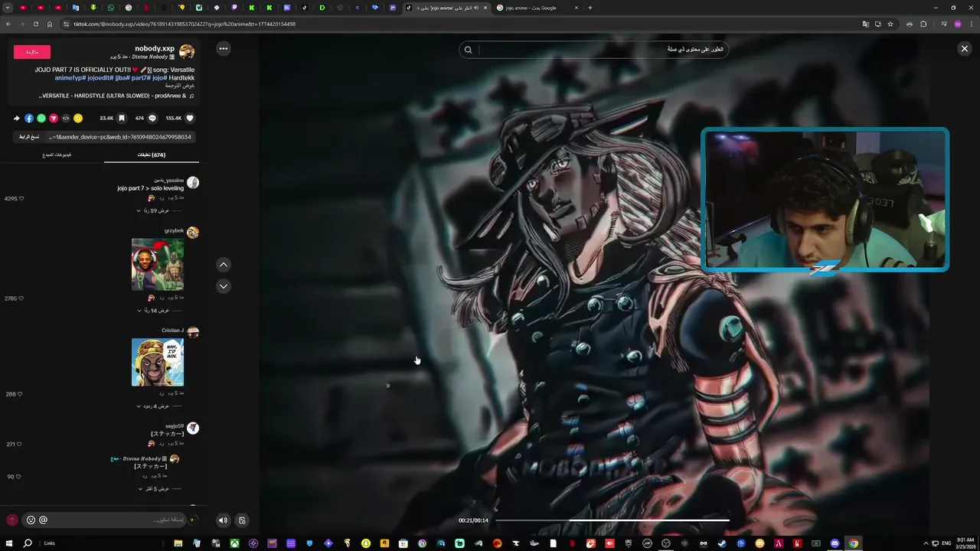The image size is (980, 551).
Task: Expand 5 more replies under sayjo59
Action: pos(156,488)
